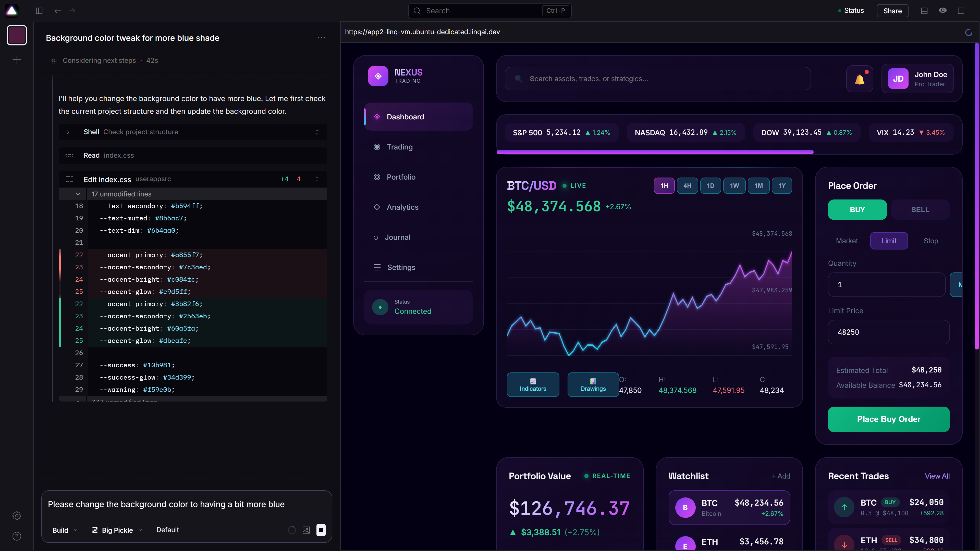Click the purple loading progress bar under tickers
Viewport: 980px width, 551px height.
[x=654, y=152]
